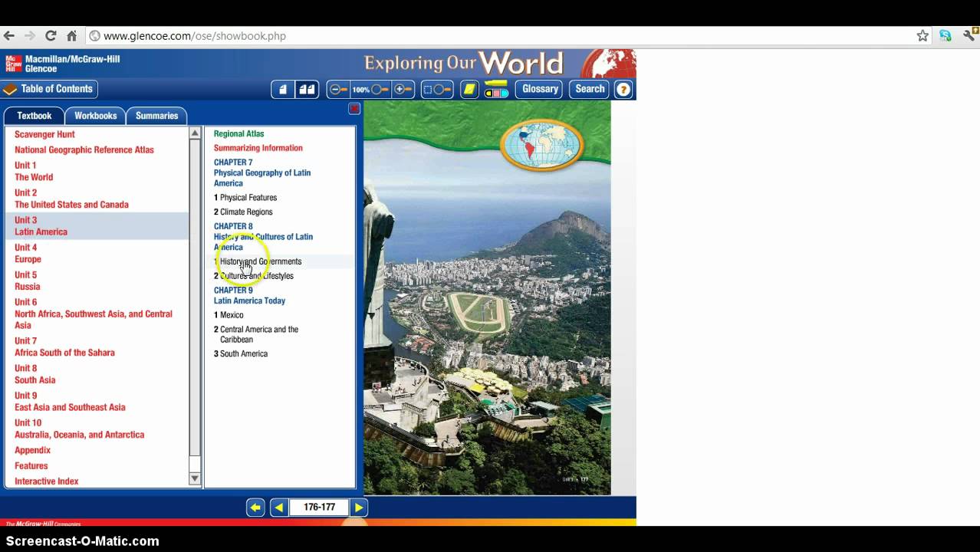
Task: Open section 2 Climate Regions
Action: click(x=243, y=212)
